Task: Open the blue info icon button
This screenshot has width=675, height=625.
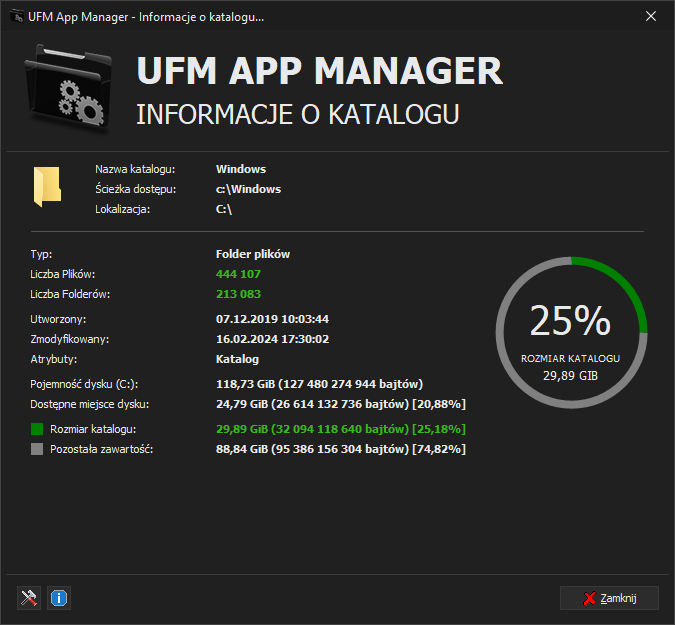Action: pyautogui.click(x=59, y=598)
